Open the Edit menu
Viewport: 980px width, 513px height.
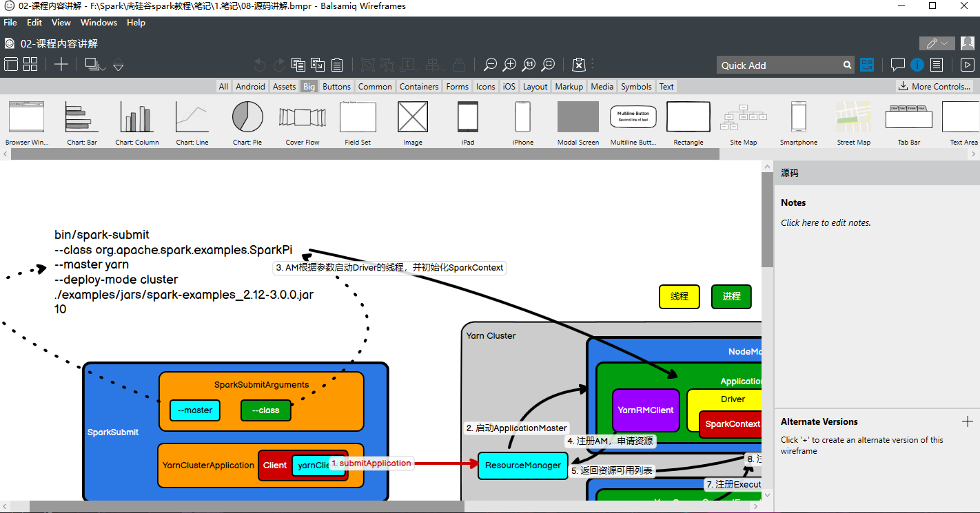click(34, 23)
